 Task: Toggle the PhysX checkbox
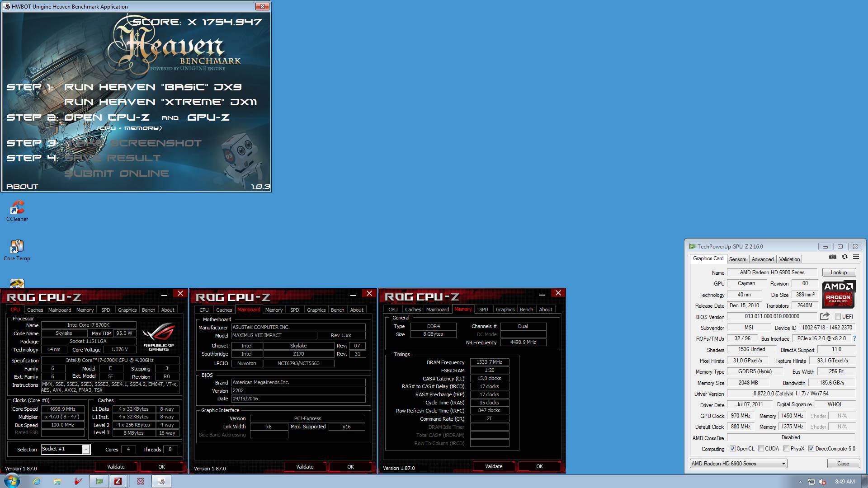[787, 449]
